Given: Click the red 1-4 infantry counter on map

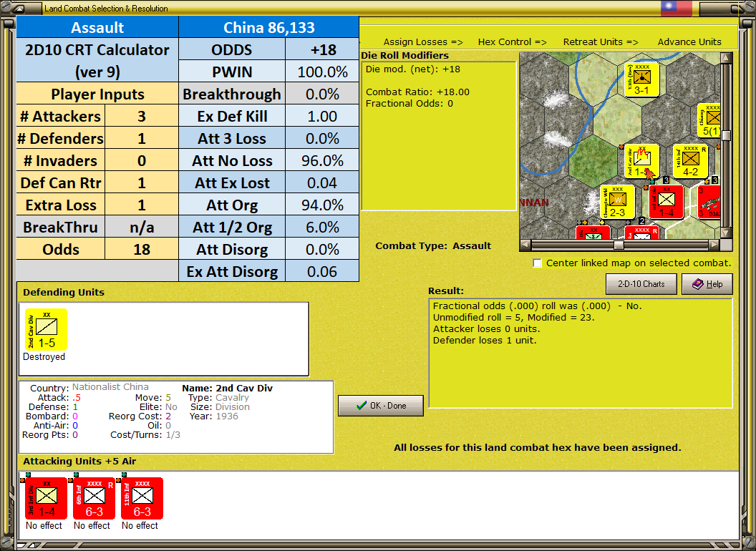Looking at the screenshot, I should click(666, 202).
